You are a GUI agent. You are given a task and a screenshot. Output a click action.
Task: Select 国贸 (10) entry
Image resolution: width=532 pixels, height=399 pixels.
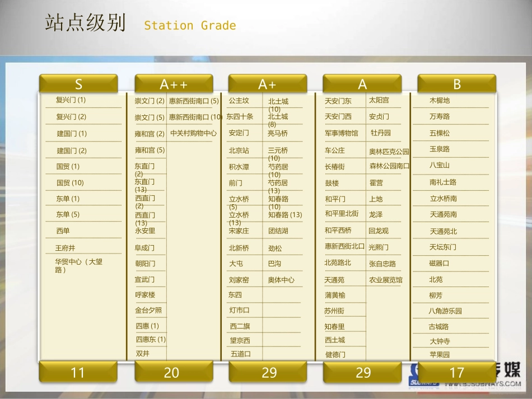coord(70,183)
